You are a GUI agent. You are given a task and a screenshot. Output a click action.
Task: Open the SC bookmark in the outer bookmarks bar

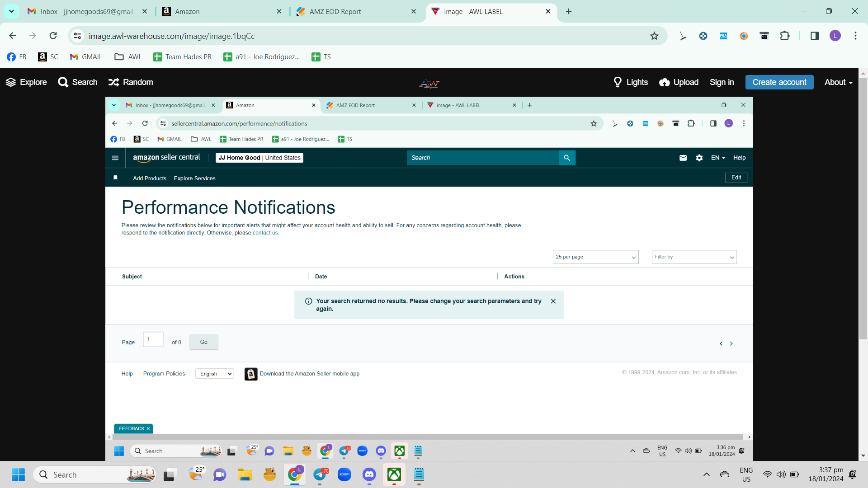pos(48,57)
